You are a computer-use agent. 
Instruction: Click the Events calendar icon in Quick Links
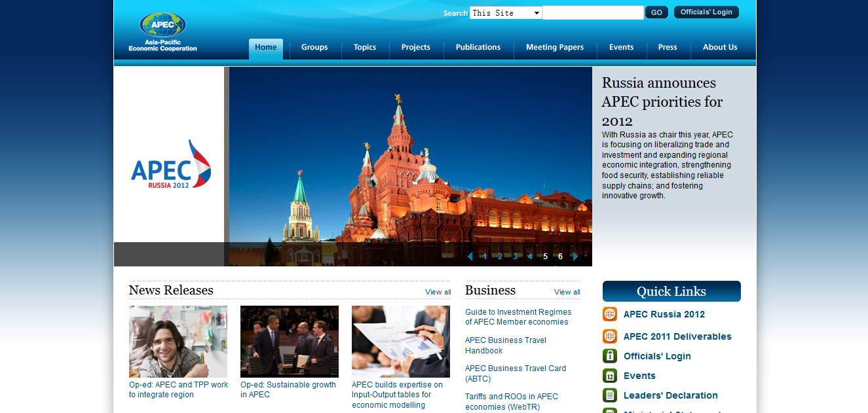pyautogui.click(x=610, y=376)
